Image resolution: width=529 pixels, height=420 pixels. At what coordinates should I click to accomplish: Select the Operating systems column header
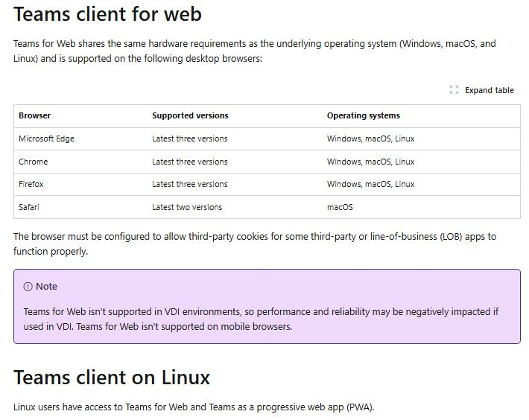[x=364, y=115]
